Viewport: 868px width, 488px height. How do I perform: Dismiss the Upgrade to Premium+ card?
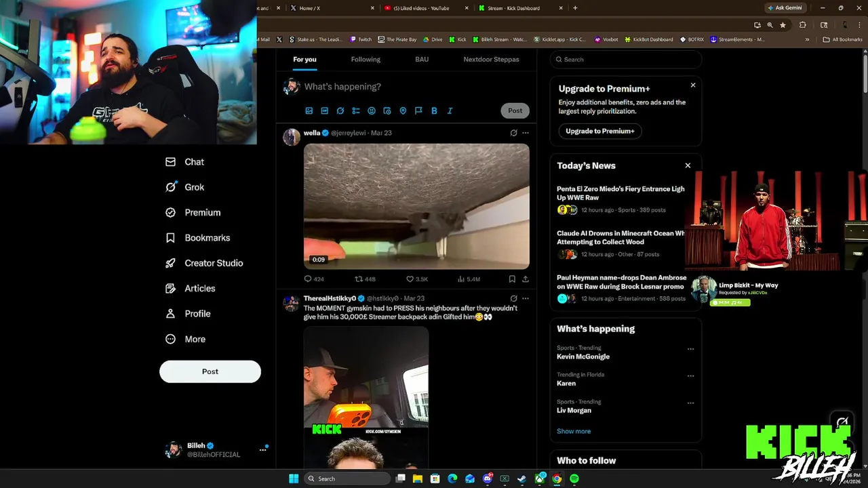tap(693, 85)
